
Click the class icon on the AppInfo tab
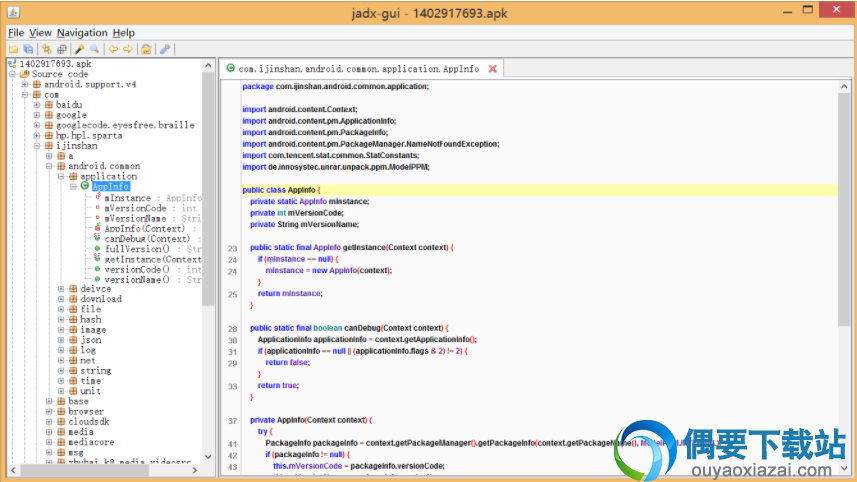coord(231,68)
